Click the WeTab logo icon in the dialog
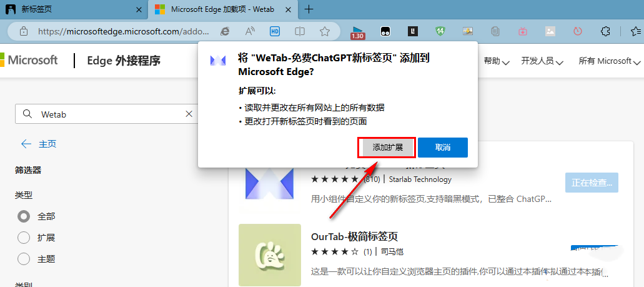Viewport: 644px width, 287px height. click(x=218, y=61)
